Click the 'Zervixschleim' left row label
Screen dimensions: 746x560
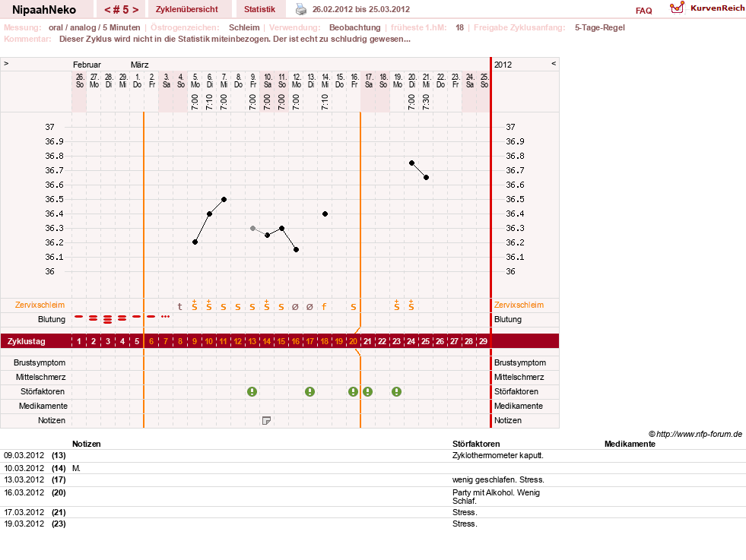click(40, 305)
